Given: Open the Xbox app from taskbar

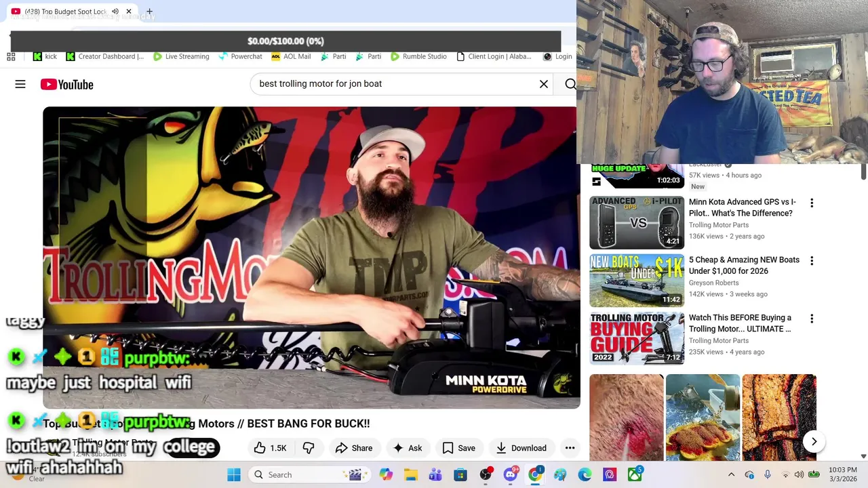Looking at the screenshot, I should (635, 474).
